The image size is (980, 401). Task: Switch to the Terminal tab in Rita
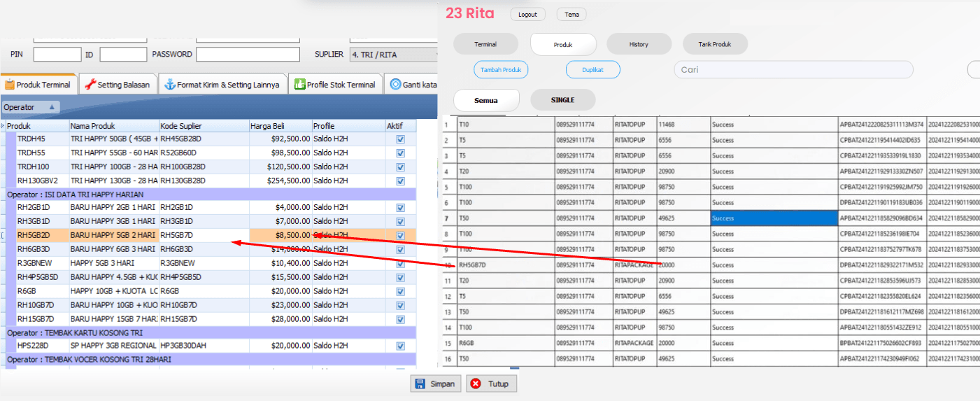485,44
